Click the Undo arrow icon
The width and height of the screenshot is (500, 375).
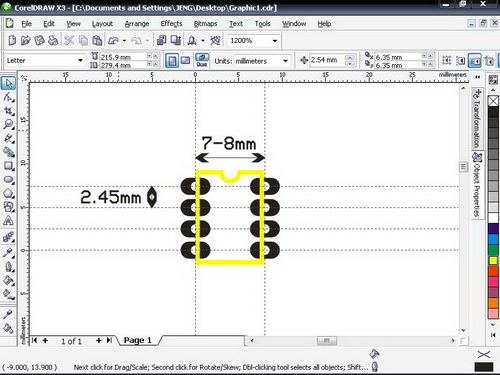pyautogui.click(x=113, y=41)
